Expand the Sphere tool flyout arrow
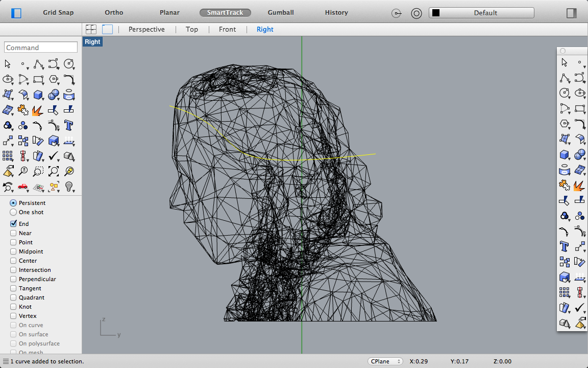Image resolution: width=588 pixels, height=368 pixels. click(x=58, y=99)
